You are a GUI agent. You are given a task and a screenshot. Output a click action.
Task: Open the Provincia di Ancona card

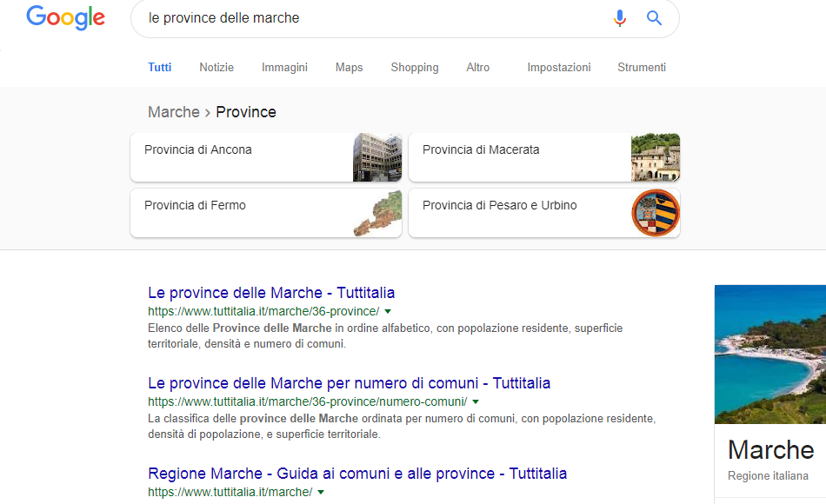[x=266, y=157]
